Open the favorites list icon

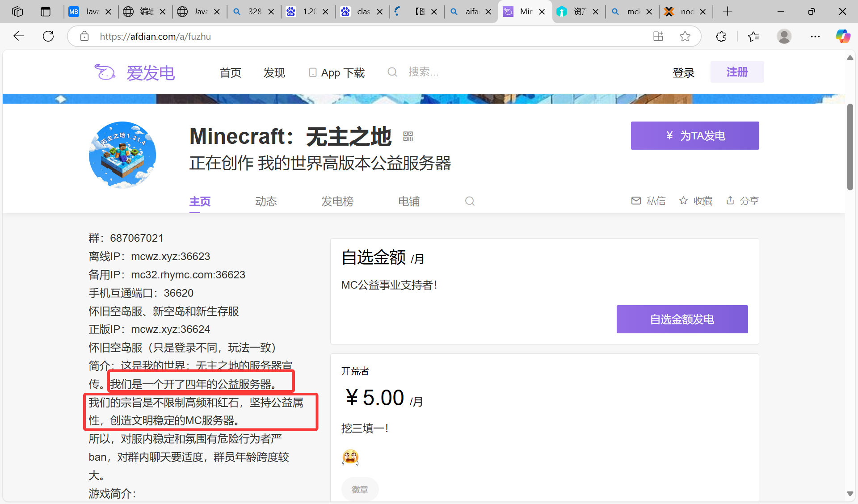[x=753, y=36]
